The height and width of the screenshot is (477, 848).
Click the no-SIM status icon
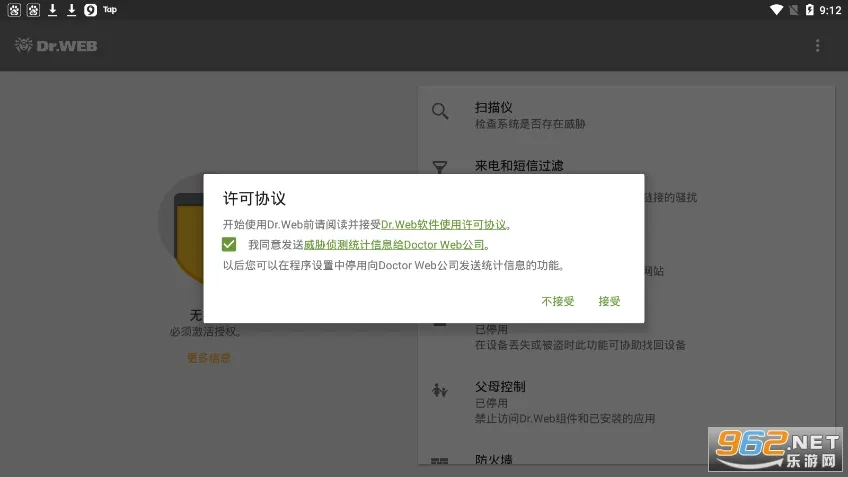point(793,10)
